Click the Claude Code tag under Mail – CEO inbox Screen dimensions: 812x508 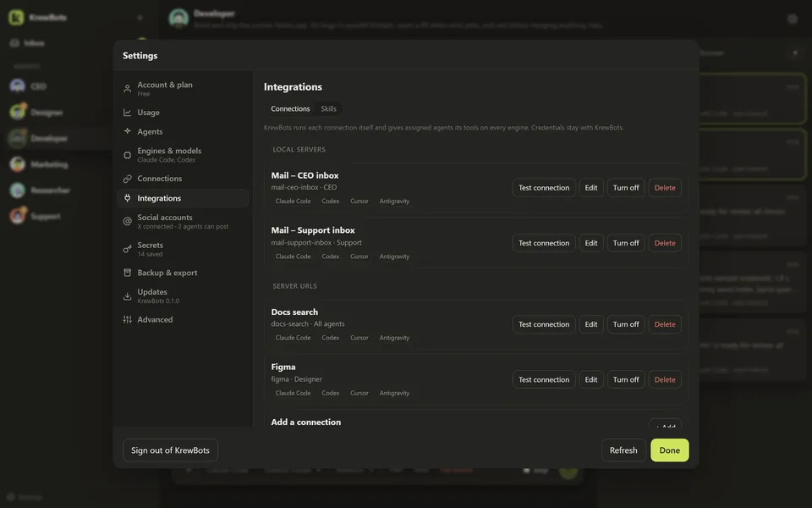(x=294, y=202)
